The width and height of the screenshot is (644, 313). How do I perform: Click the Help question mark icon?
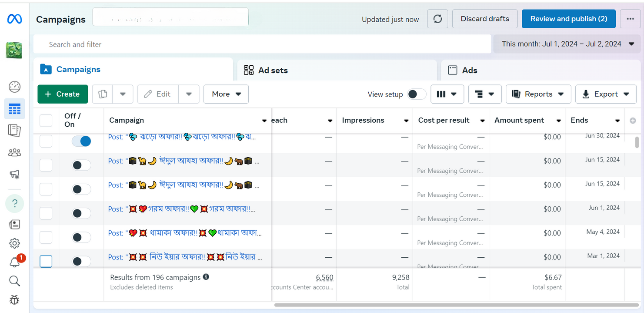point(15,203)
